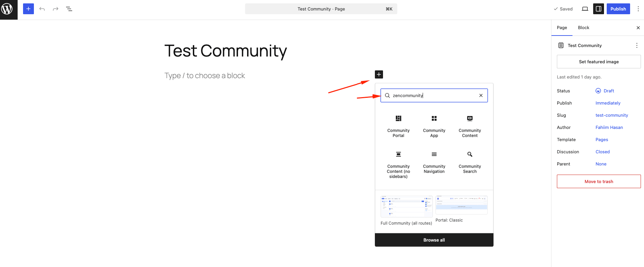Switch to the Block tab
644x267 pixels.
click(584, 28)
